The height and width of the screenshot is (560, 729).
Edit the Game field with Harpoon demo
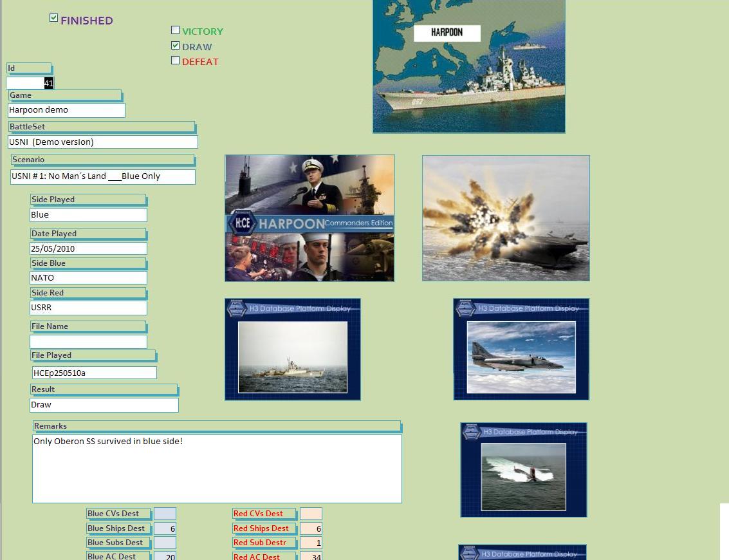click(x=66, y=110)
